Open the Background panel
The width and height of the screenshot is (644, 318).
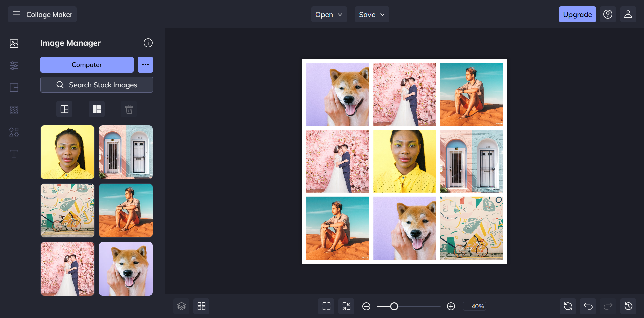point(14,110)
